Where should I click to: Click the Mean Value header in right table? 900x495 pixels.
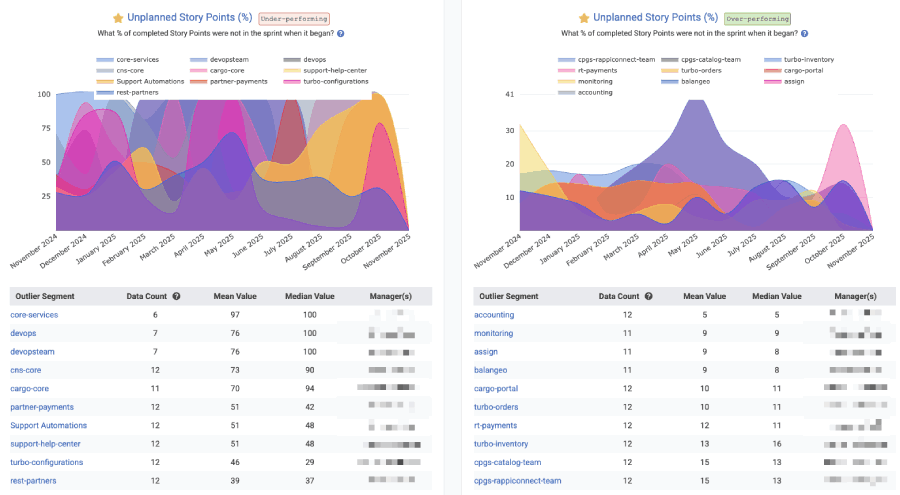click(x=702, y=296)
